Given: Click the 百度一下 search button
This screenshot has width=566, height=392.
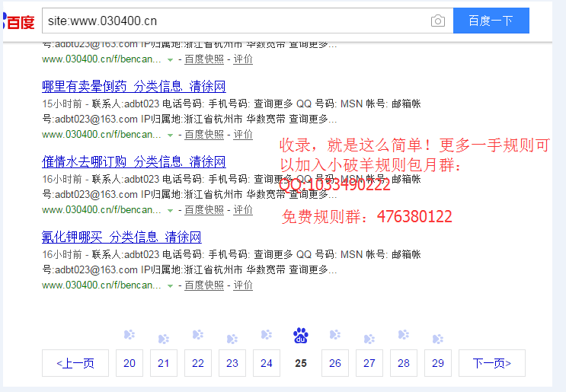Looking at the screenshot, I should click(x=491, y=21).
